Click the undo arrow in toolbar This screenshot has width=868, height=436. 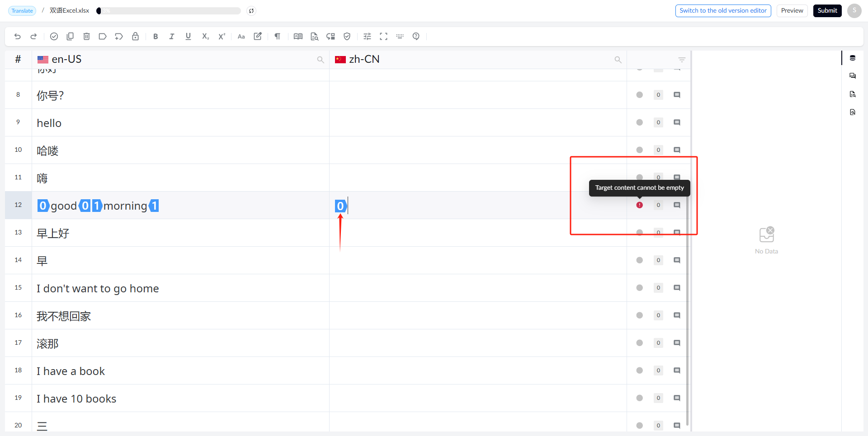pyautogui.click(x=18, y=36)
